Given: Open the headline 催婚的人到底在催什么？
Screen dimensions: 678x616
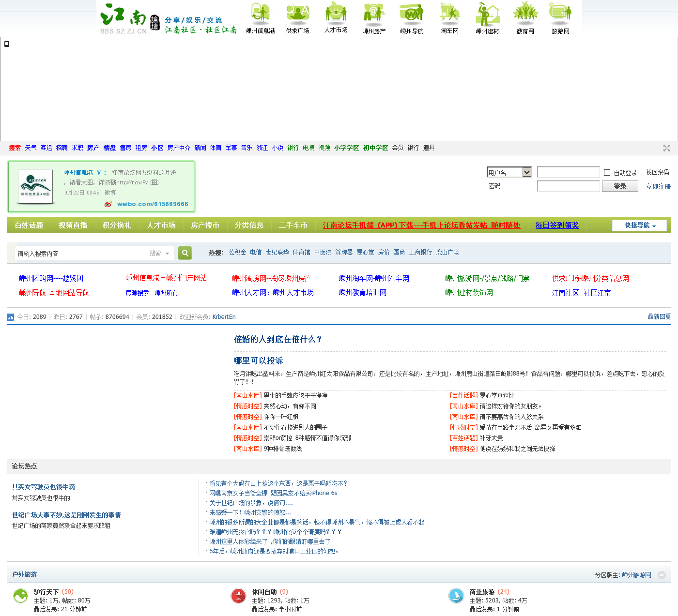Looking at the screenshot, I should 278,340.
